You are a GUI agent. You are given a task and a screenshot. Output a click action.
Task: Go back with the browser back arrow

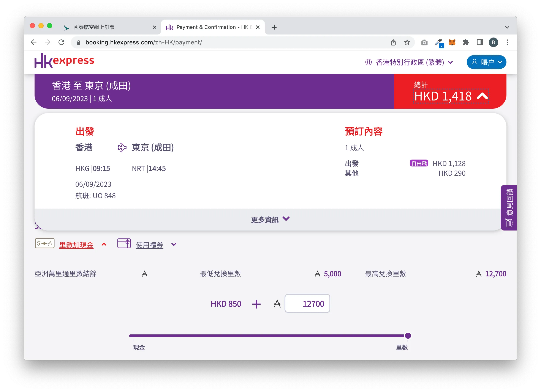[34, 42]
